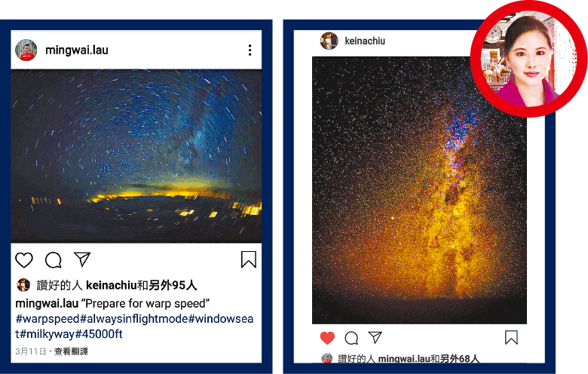This screenshot has height=374, width=588.
Task: Share the mingwai.lau post via paper plane icon
Action: click(x=82, y=259)
